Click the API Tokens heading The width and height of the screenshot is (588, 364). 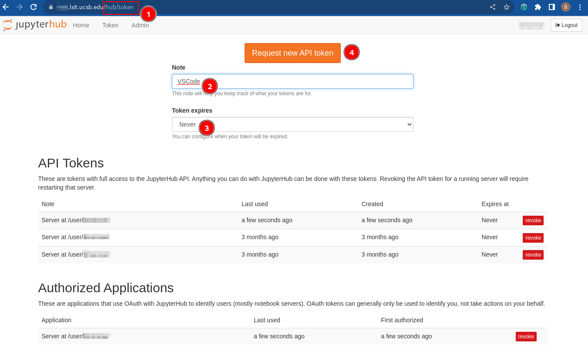click(x=71, y=163)
